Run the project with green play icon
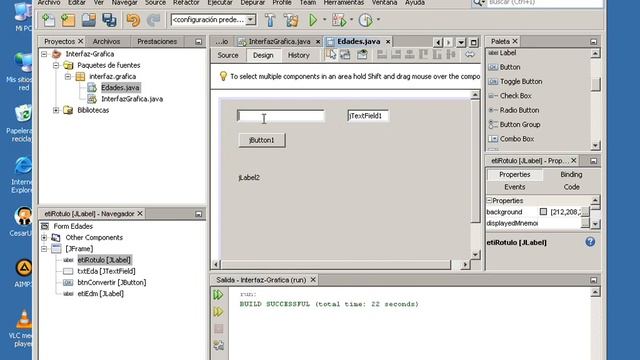 (313, 20)
